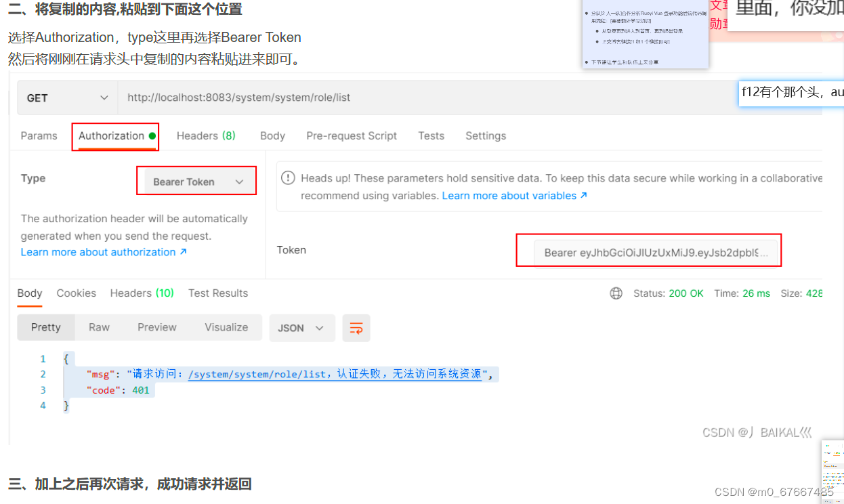Click the Learn more about authorization link
This screenshot has height=504, width=844.
click(x=99, y=251)
